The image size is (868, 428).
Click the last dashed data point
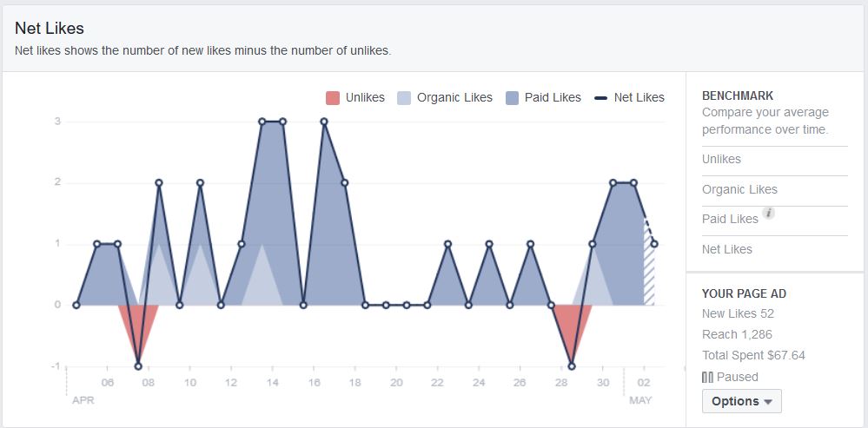(654, 244)
